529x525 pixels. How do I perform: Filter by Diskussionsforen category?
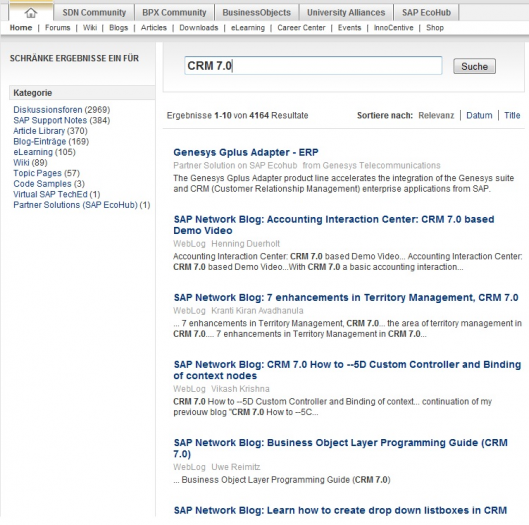(x=48, y=110)
